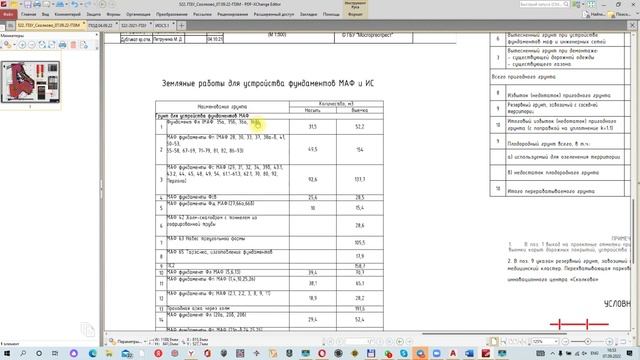The height and width of the screenshot is (360, 640).
Task: Click the quick launch search field
Action: tap(544, 4)
